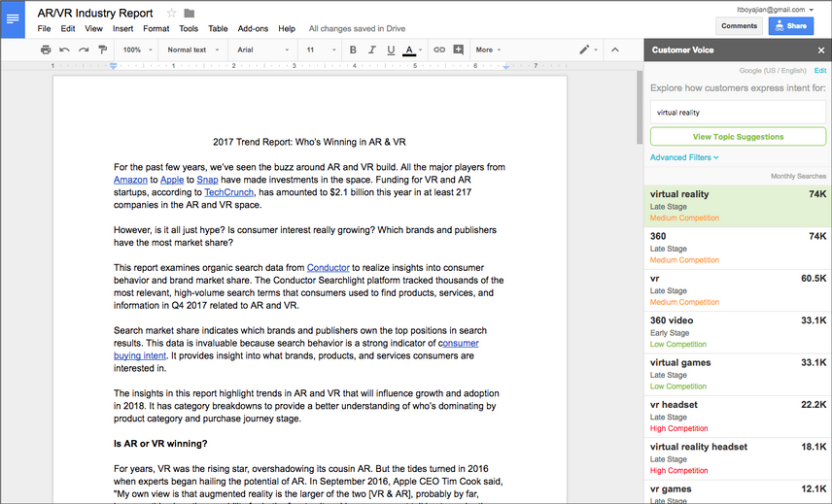Click the 2017 Trend Report title line

309,142
